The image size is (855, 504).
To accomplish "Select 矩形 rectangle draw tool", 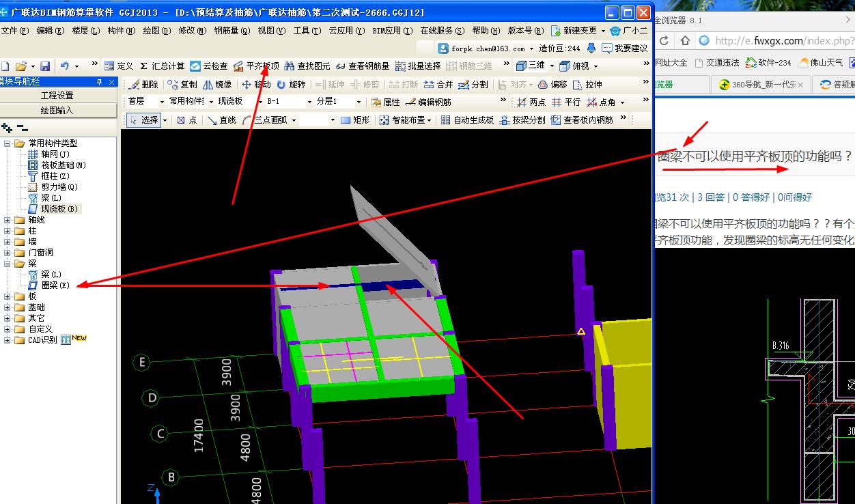I will 354,120.
